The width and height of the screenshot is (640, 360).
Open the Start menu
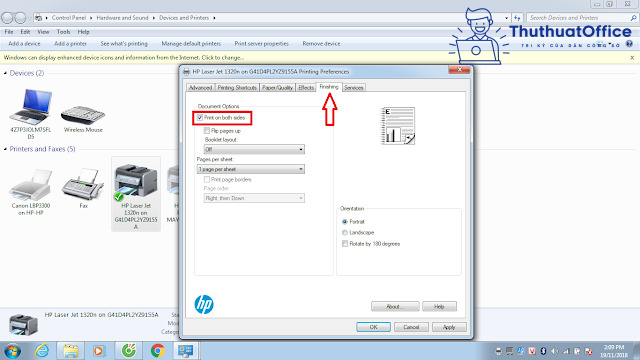12,351
